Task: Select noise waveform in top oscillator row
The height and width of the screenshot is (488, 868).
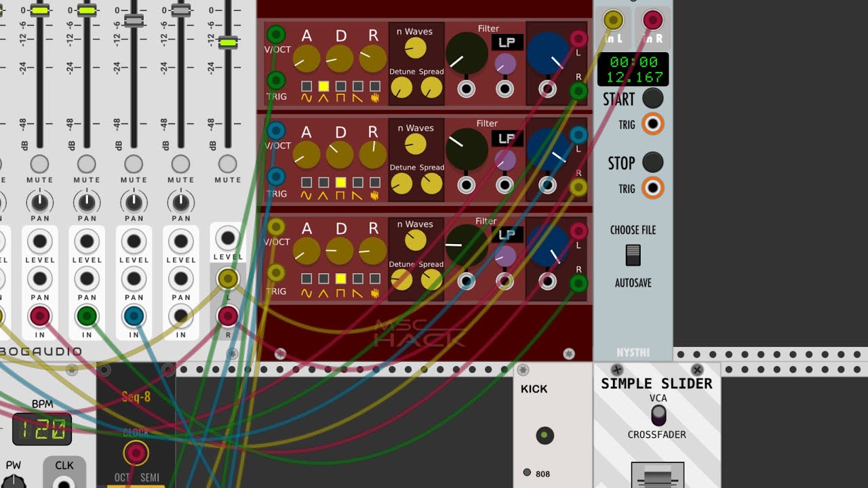Action: (x=374, y=86)
